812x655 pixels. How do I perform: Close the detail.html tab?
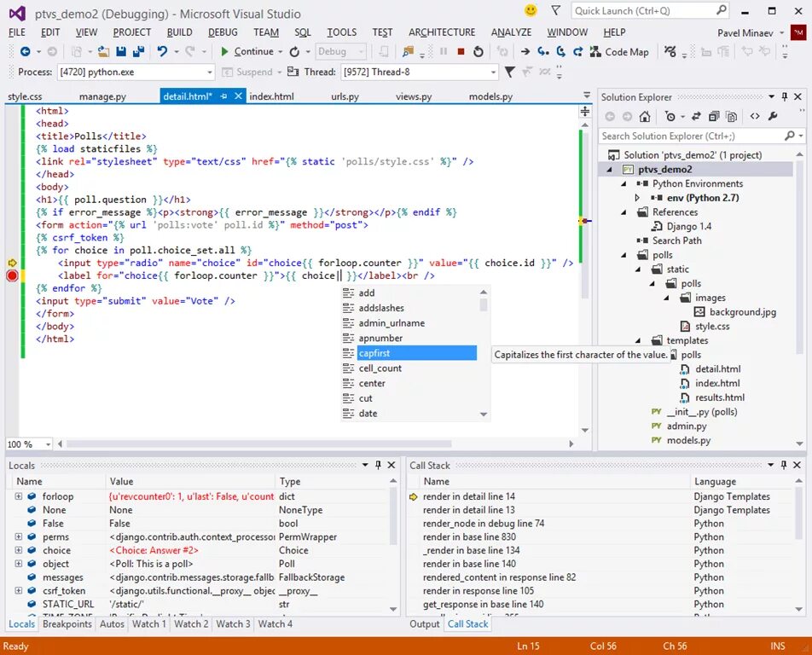coord(238,96)
